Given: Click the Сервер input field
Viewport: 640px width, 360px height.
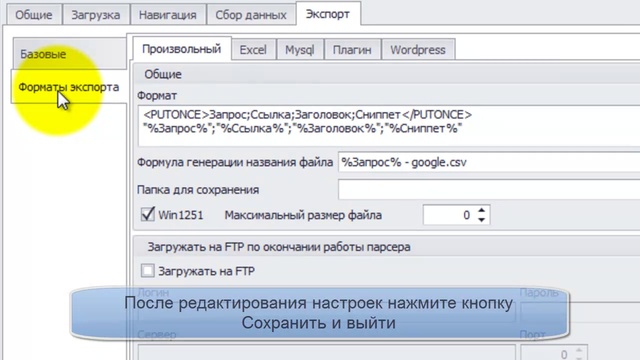Looking at the screenshot, I should tap(327, 353).
